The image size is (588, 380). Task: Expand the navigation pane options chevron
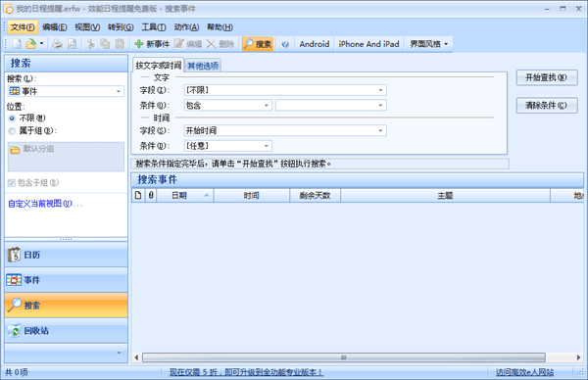[120, 353]
